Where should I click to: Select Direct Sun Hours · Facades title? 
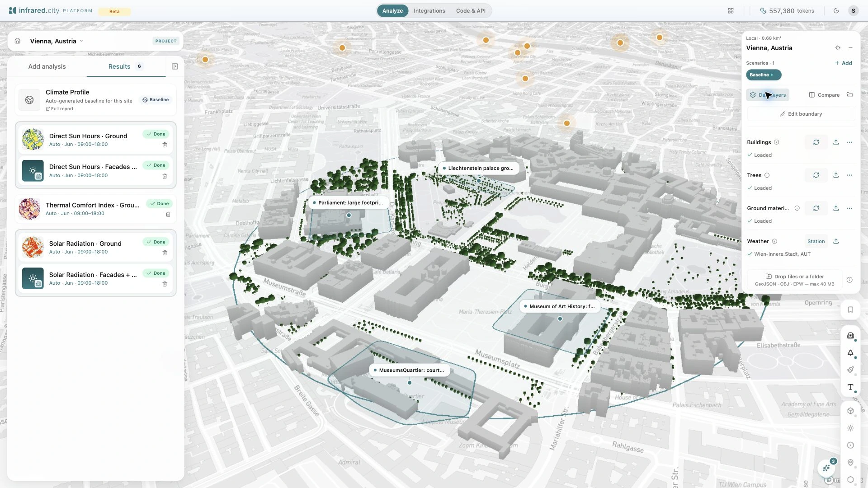(x=93, y=167)
